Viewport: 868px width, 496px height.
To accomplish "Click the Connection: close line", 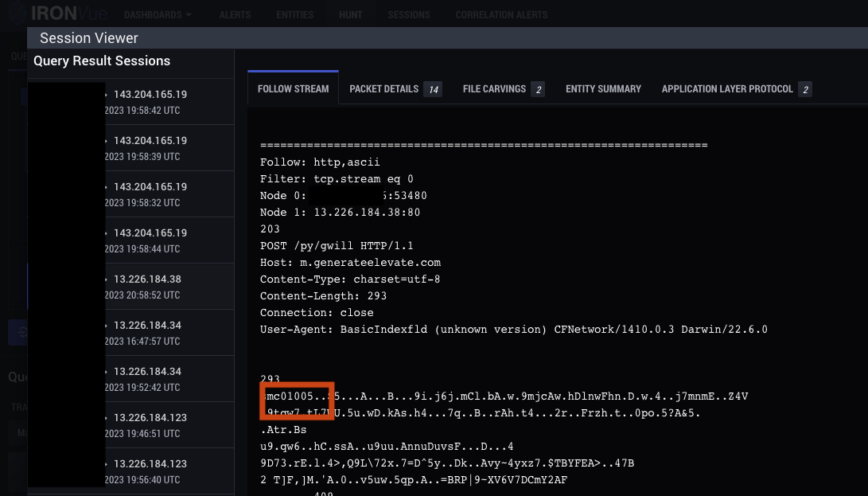I will pos(317,313).
